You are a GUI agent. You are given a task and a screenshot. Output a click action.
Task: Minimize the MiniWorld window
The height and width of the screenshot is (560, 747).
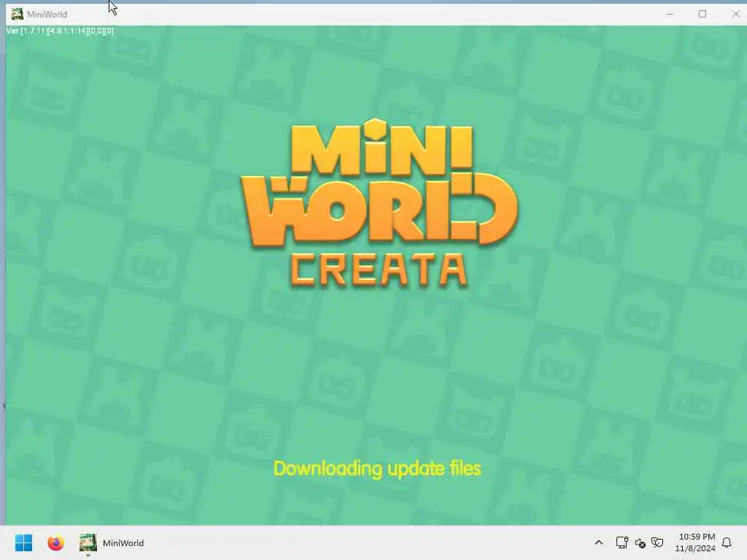tap(670, 14)
